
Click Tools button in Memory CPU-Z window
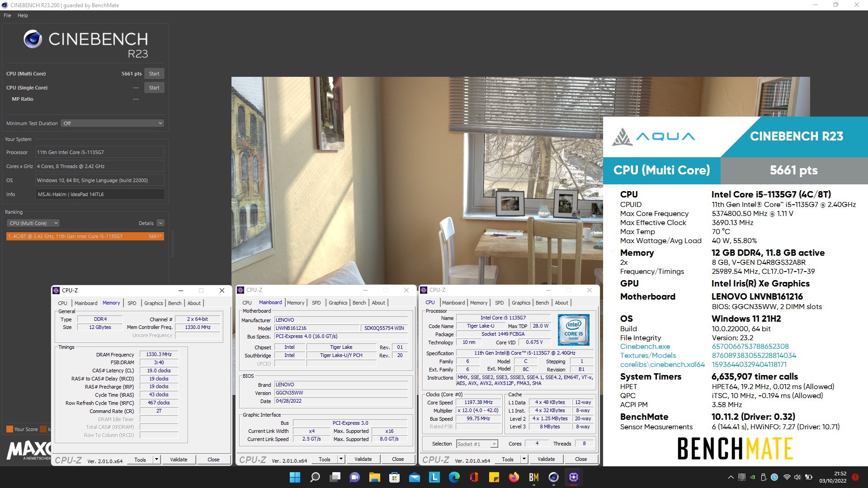140,460
